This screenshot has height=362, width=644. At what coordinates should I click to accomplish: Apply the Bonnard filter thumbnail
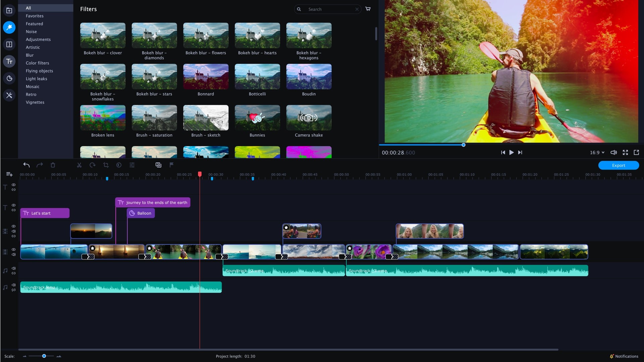point(206,76)
